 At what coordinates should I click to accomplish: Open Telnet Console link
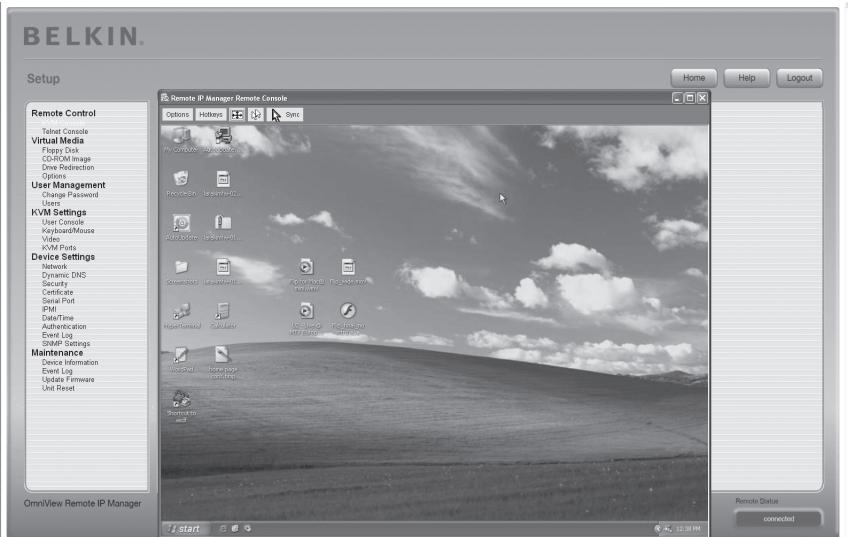(65, 131)
